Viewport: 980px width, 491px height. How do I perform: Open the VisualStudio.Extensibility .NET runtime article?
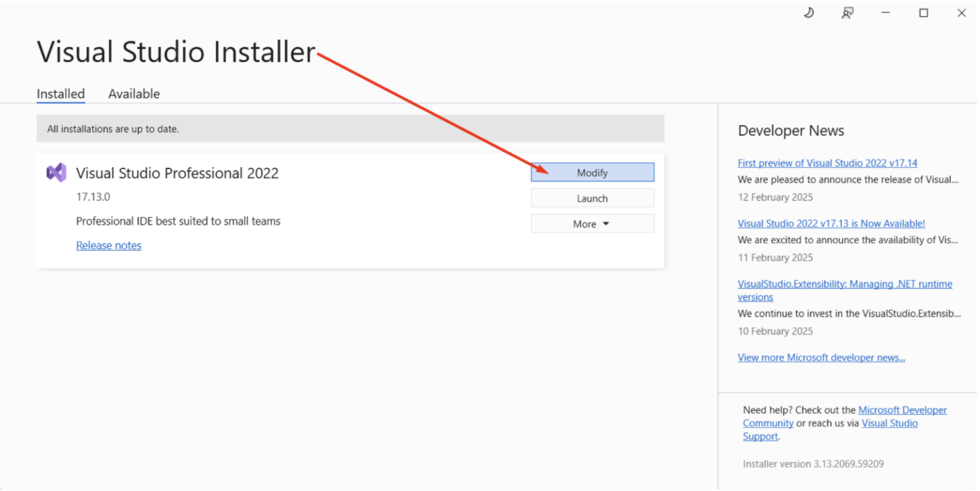click(x=844, y=283)
